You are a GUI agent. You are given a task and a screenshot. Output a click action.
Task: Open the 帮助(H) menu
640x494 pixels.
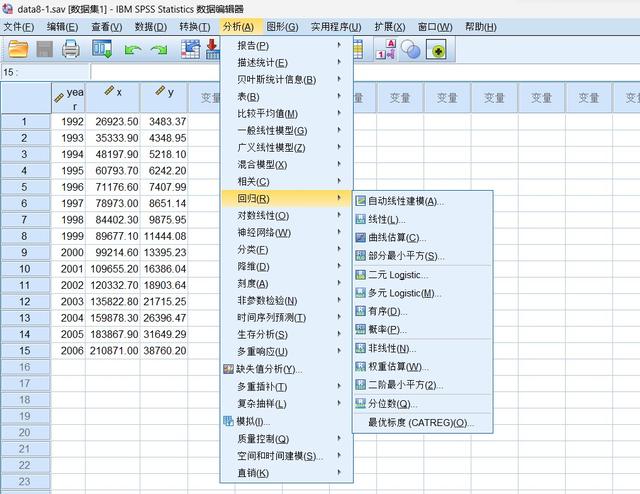click(481, 27)
